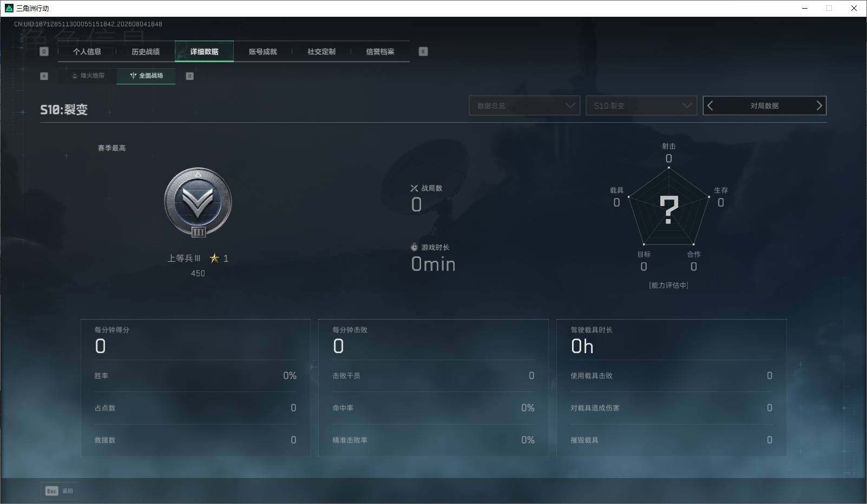The height and width of the screenshot is (504, 867).
Task: Switch to the 历史战绩 tab
Action: [146, 51]
